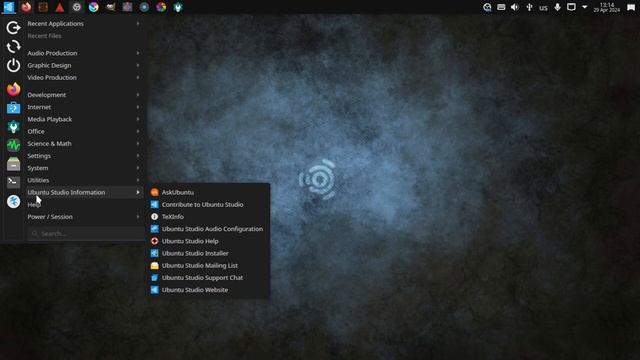Open the teal wrench-gear favorite icon
Image resolution: width=640 pixels, height=360 pixels.
pyautogui.click(x=13, y=127)
